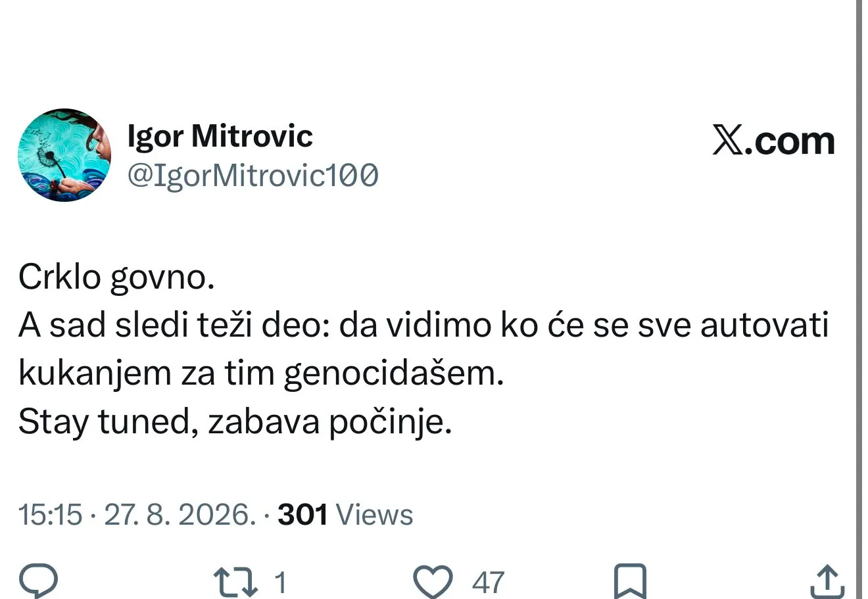
Task: Open the share upload arrow icon
Action: [825, 581]
